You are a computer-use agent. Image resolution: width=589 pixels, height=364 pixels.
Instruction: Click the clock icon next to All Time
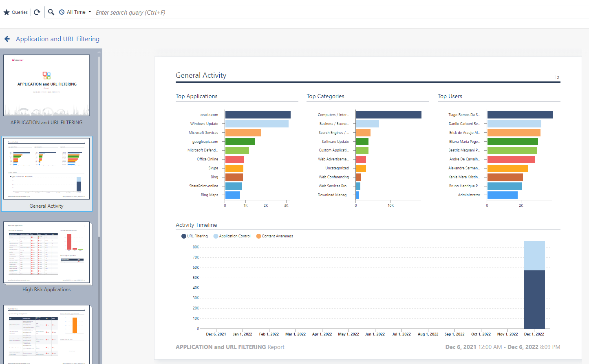pos(61,12)
